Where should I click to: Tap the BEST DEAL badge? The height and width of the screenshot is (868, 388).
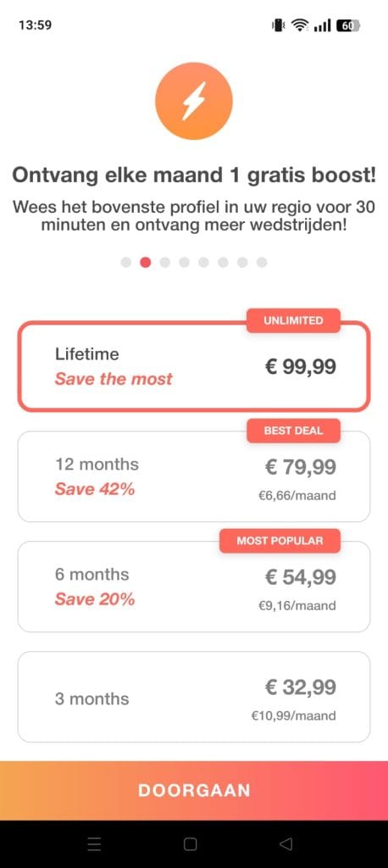click(x=293, y=431)
